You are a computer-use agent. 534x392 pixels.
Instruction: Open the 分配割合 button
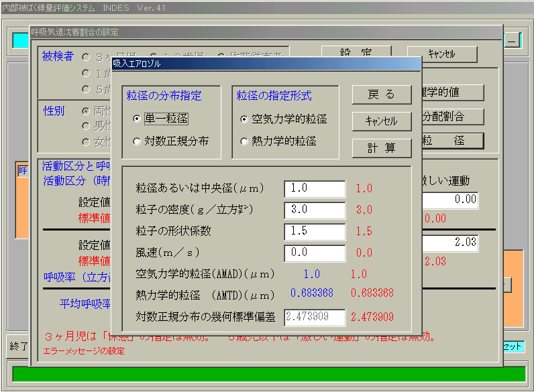click(452, 117)
